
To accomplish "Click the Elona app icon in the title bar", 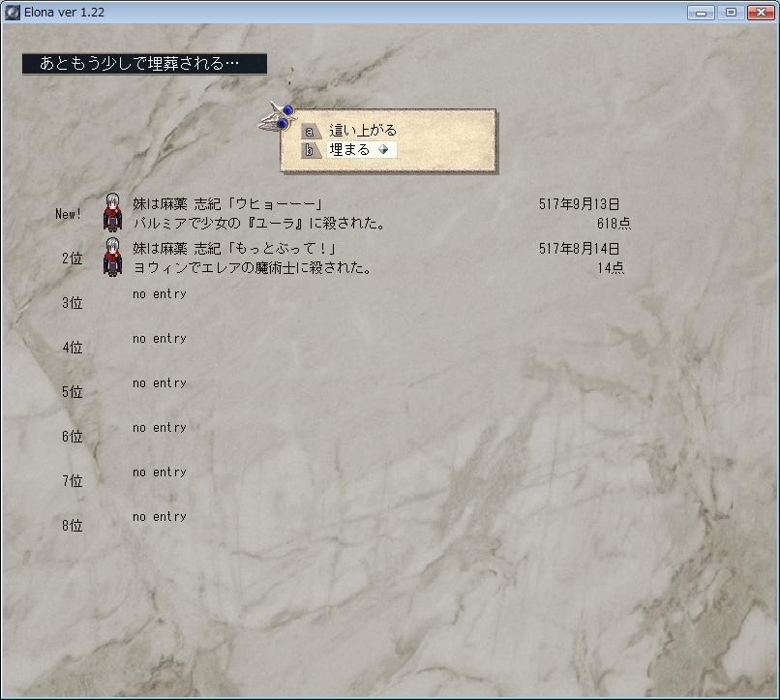I will pos(12,12).
